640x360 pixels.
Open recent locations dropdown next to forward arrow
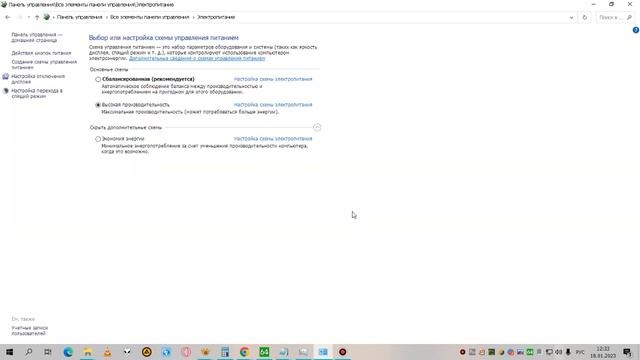pyautogui.click(x=29, y=17)
